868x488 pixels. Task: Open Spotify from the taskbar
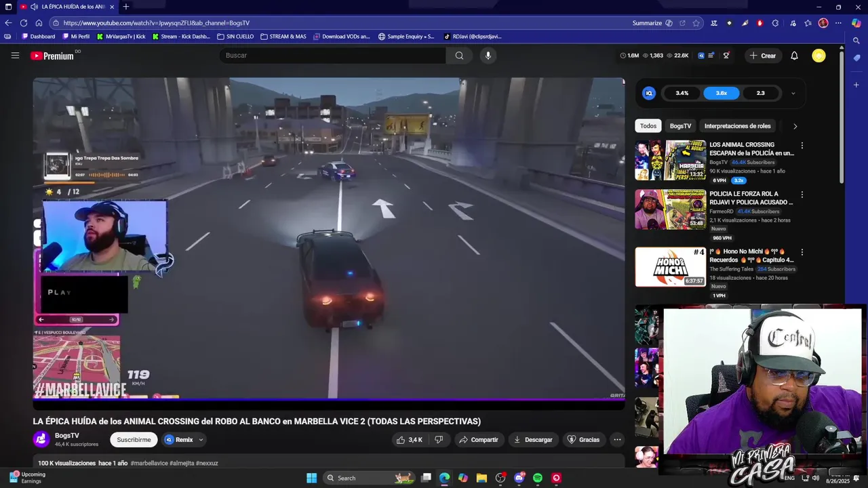click(x=538, y=478)
